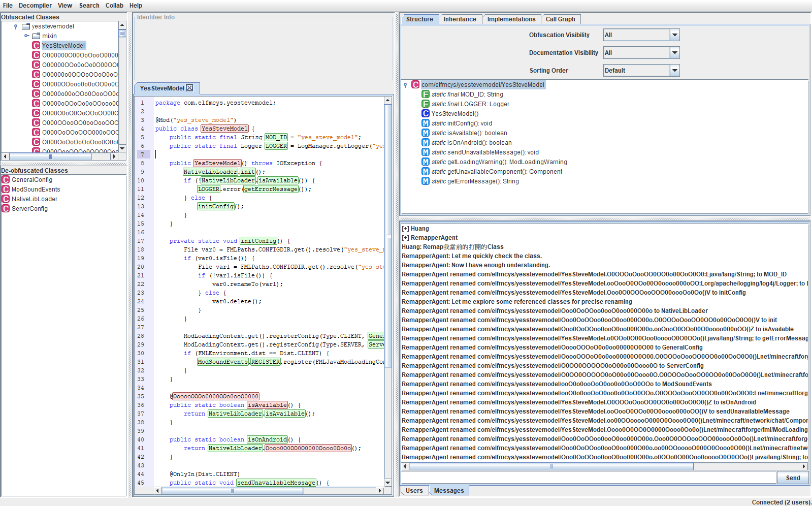Image resolution: width=812 pixels, height=506 pixels.
Task: Click the MOD_ID field icon in Structure
Action: 426,94
